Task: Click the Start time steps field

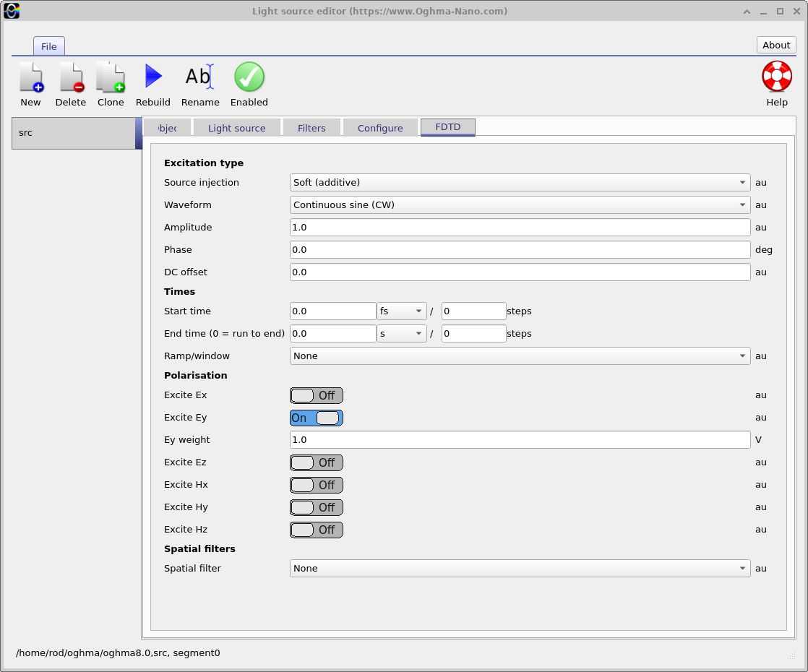Action: 473,311
